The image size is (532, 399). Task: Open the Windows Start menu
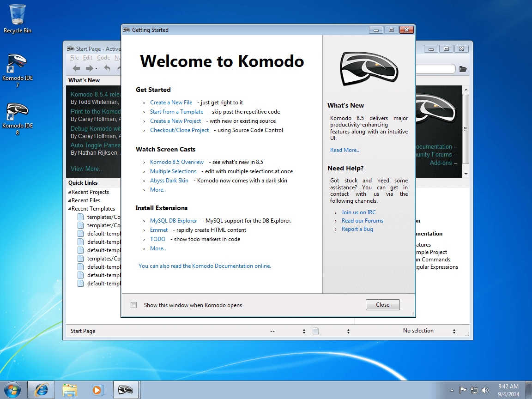tap(12, 390)
